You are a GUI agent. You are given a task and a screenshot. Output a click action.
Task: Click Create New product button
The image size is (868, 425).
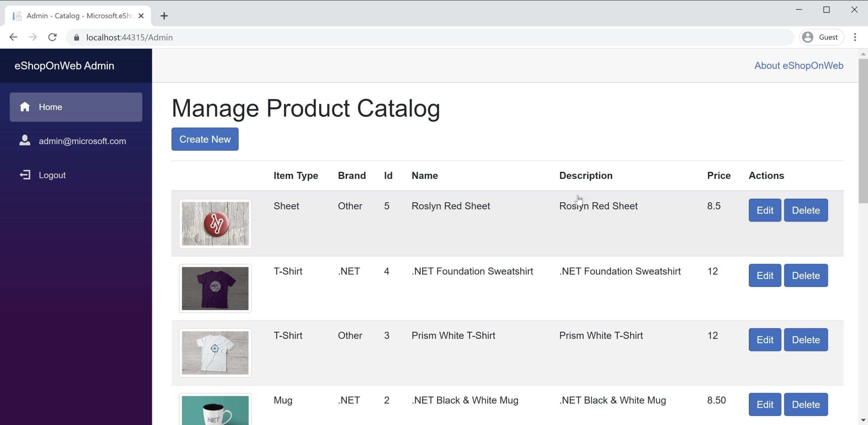coord(205,139)
